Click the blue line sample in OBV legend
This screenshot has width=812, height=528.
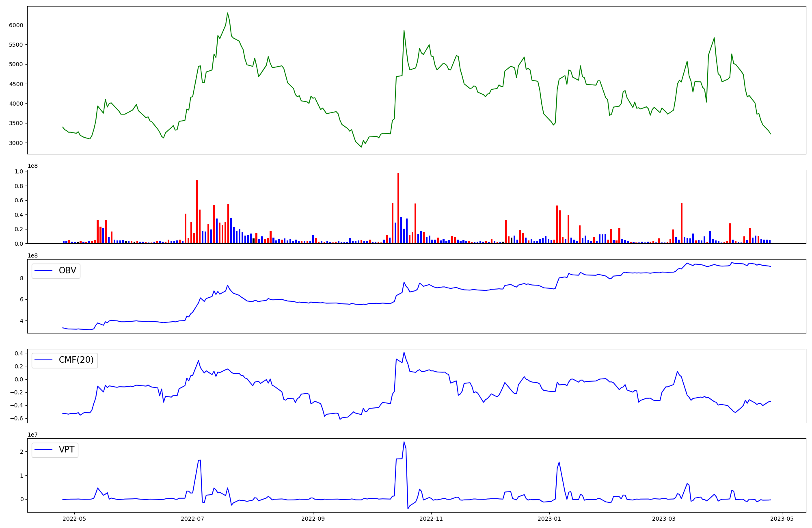tap(44, 271)
